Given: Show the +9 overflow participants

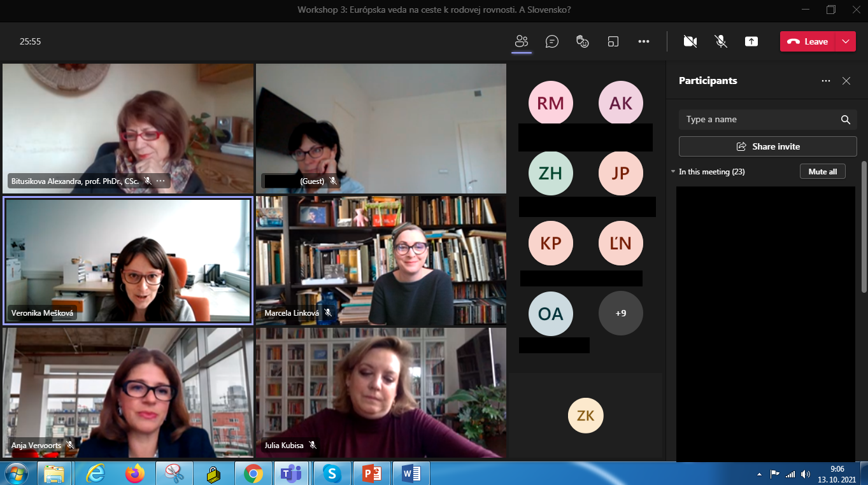Looking at the screenshot, I should (x=620, y=313).
